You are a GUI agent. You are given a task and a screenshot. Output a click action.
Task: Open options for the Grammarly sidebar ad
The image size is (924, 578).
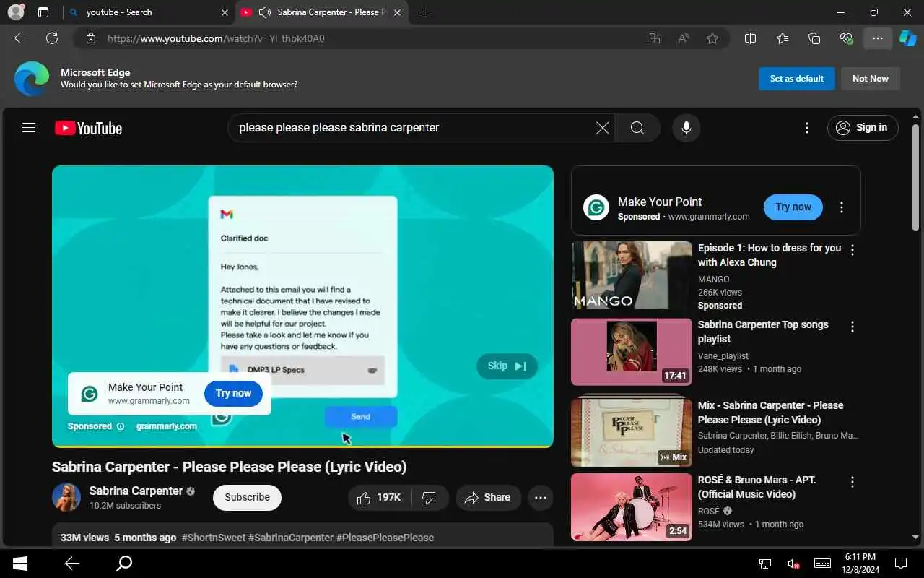click(x=841, y=207)
